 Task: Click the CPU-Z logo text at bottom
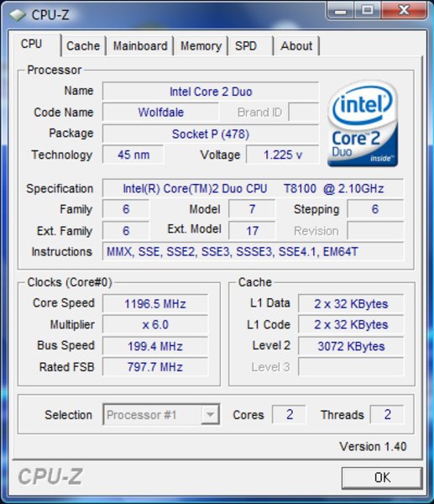coord(50,476)
